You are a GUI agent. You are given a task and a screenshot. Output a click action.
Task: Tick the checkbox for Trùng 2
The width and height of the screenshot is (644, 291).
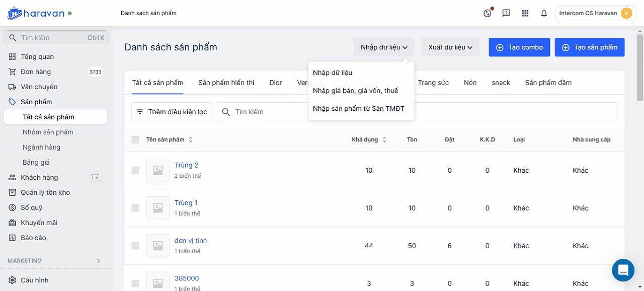pos(135,170)
